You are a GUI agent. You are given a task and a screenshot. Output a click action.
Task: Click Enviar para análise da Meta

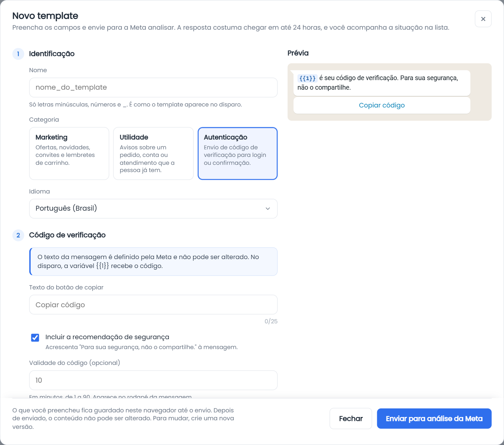pyautogui.click(x=434, y=419)
